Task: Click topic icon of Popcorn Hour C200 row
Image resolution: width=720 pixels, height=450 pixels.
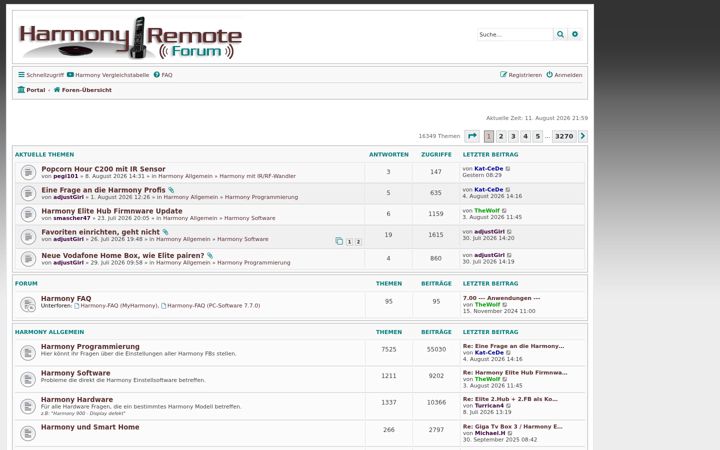Action: point(28,172)
